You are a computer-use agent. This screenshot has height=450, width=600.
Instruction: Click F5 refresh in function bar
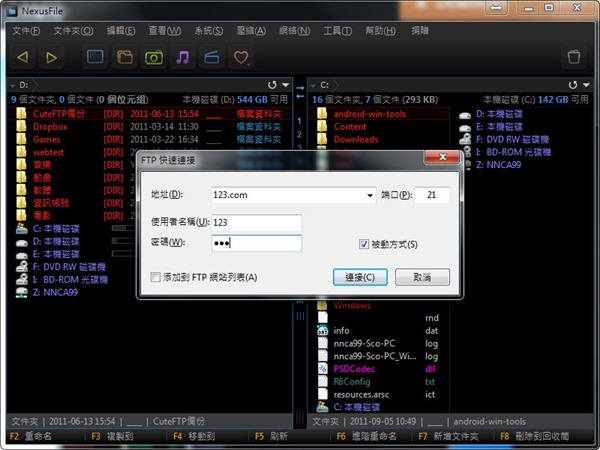coord(271,436)
